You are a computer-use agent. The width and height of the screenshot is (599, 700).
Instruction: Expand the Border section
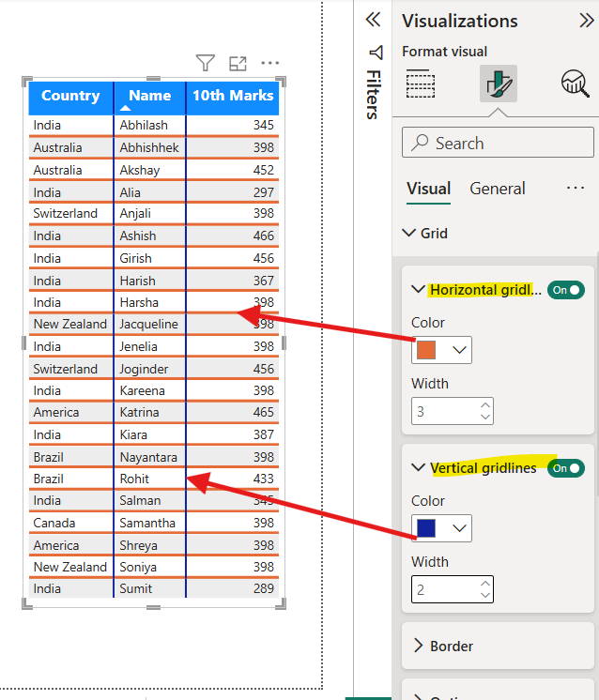[x=419, y=646]
